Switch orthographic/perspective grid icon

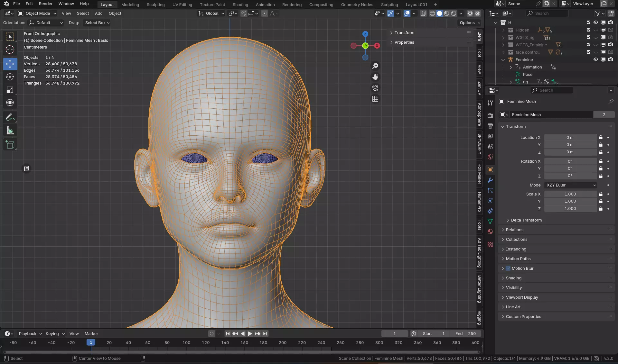point(375,99)
